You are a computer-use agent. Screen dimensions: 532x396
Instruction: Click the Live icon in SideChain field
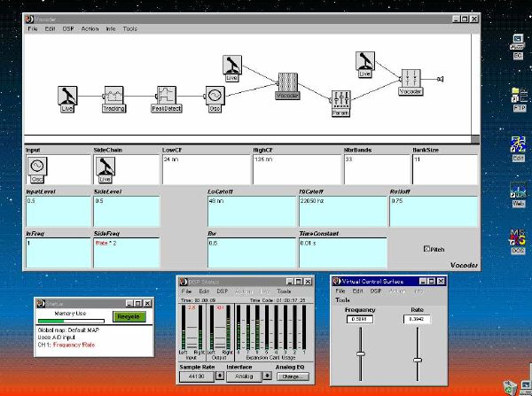pos(105,167)
